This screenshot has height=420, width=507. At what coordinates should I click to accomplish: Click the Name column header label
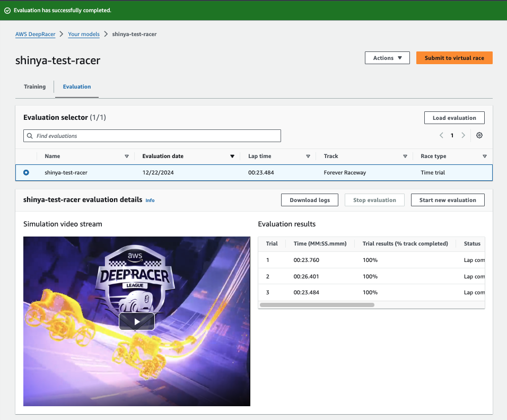tap(53, 156)
